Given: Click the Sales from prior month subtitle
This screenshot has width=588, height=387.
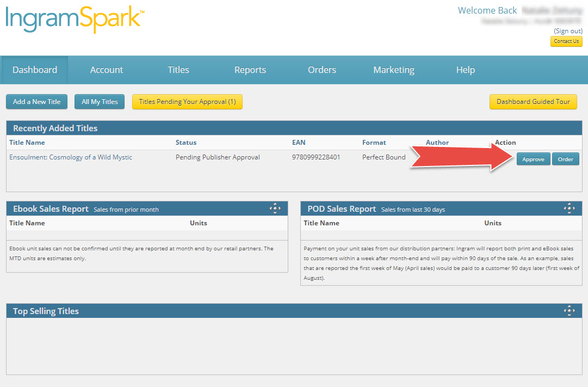Looking at the screenshot, I should (x=126, y=210).
